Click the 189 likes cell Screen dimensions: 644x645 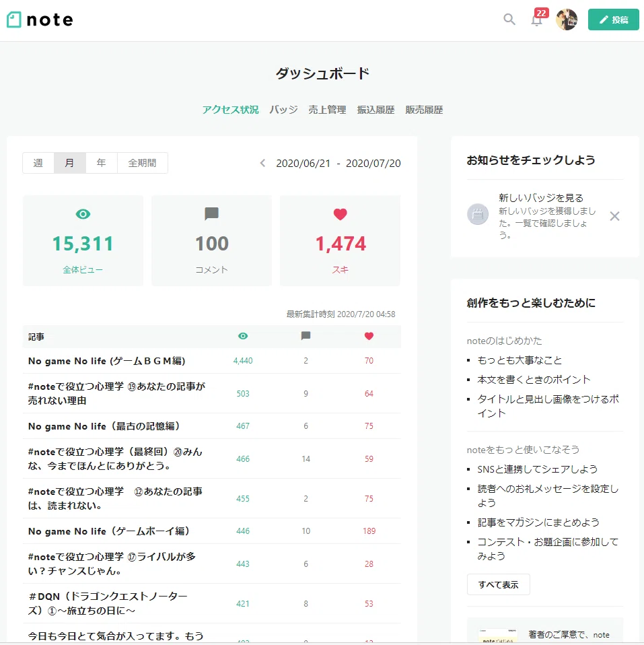pyautogui.click(x=369, y=531)
